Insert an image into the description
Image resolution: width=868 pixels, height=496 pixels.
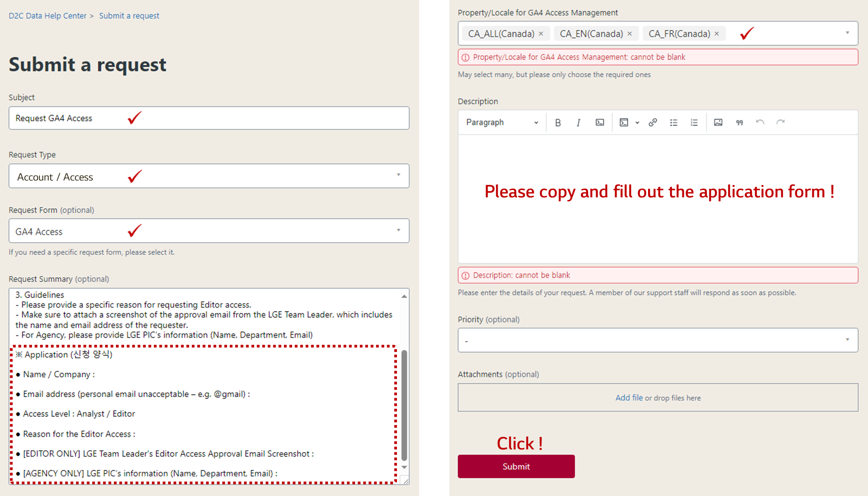pos(718,122)
